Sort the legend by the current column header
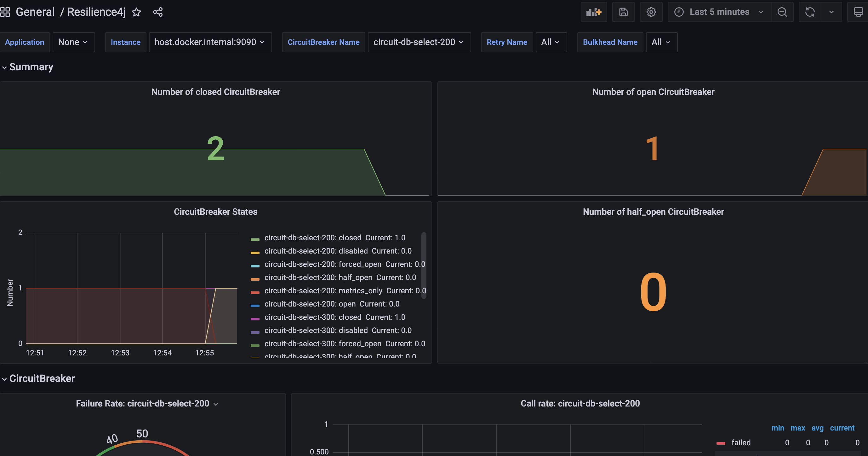 (842, 428)
